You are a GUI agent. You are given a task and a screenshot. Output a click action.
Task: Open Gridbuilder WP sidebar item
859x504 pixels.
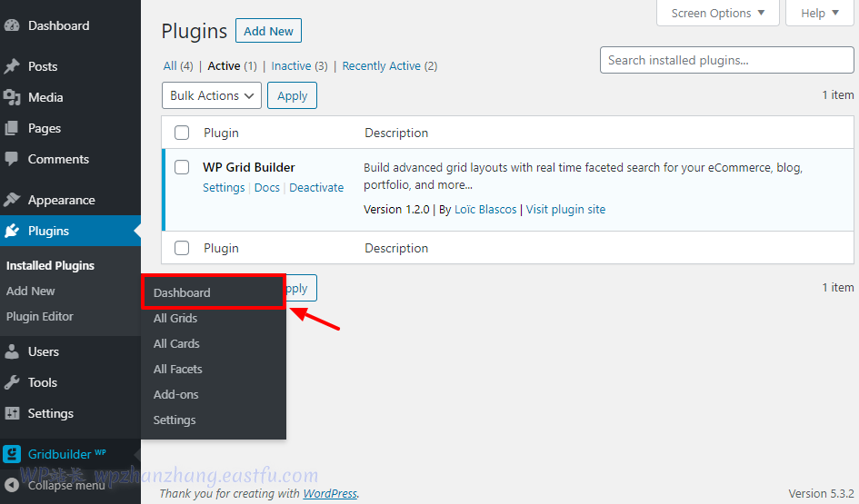tap(70, 454)
